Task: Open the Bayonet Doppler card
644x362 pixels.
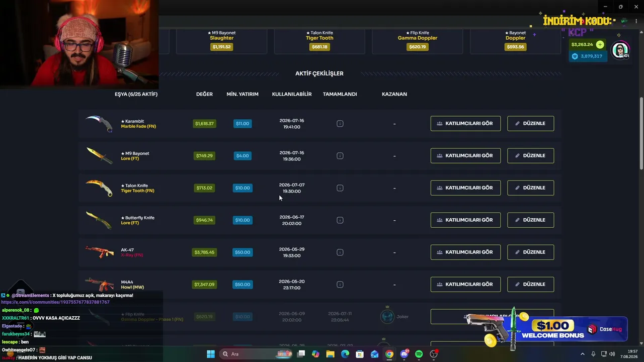Action: (x=515, y=41)
